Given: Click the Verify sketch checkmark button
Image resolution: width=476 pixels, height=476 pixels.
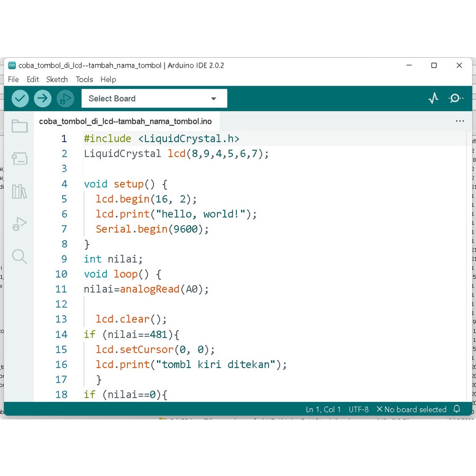Looking at the screenshot, I should coord(20,98).
